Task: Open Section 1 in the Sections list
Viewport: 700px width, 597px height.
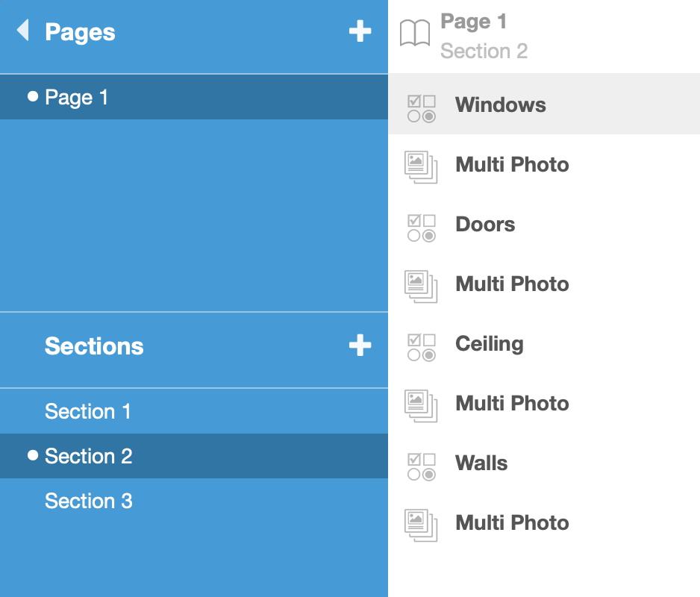Action: point(87,411)
